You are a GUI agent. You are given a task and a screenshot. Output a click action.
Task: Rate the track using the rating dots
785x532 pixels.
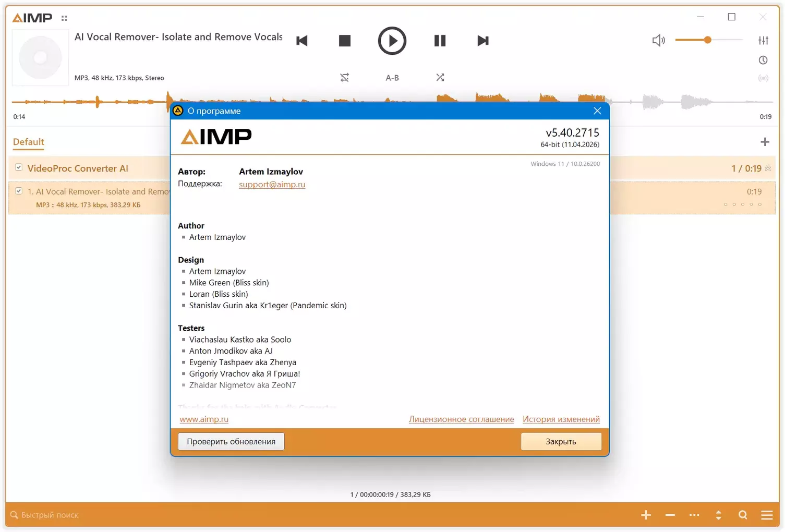[x=743, y=204]
